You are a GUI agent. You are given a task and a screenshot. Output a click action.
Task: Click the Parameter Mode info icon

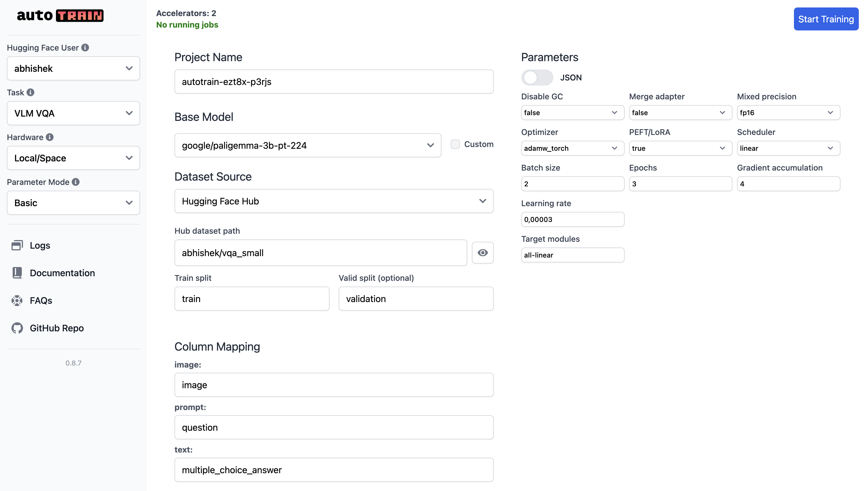click(x=76, y=182)
